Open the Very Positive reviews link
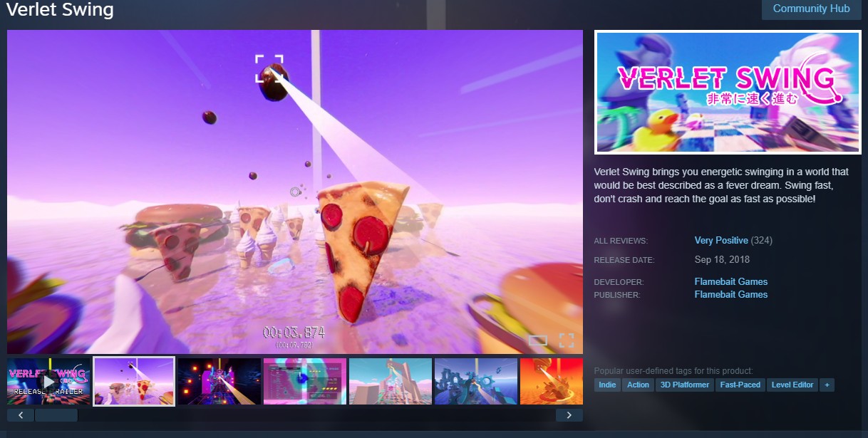This screenshot has width=868, height=438. click(x=721, y=241)
